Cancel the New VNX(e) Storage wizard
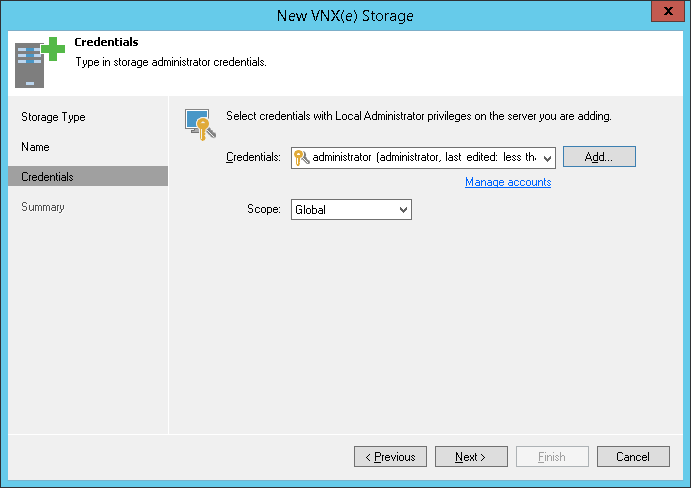This screenshot has height=488, width=691. tap(633, 456)
